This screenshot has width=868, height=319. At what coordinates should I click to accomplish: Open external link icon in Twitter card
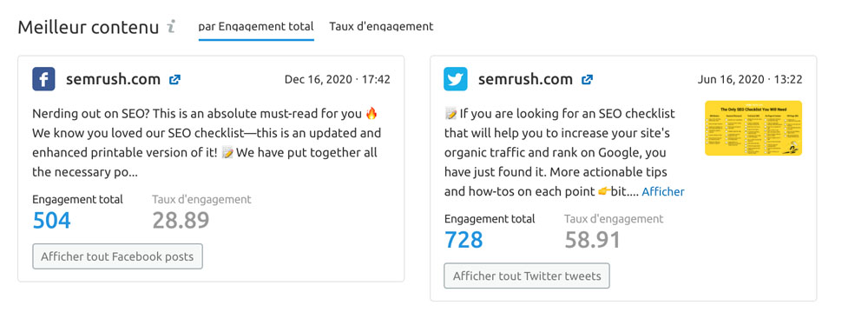pyautogui.click(x=588, y=79)
